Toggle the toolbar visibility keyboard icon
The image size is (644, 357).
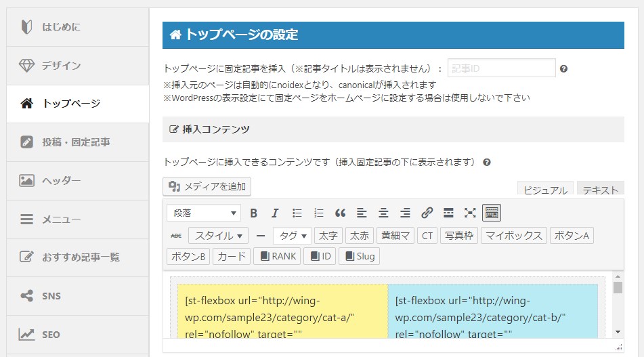pos(492,213)
